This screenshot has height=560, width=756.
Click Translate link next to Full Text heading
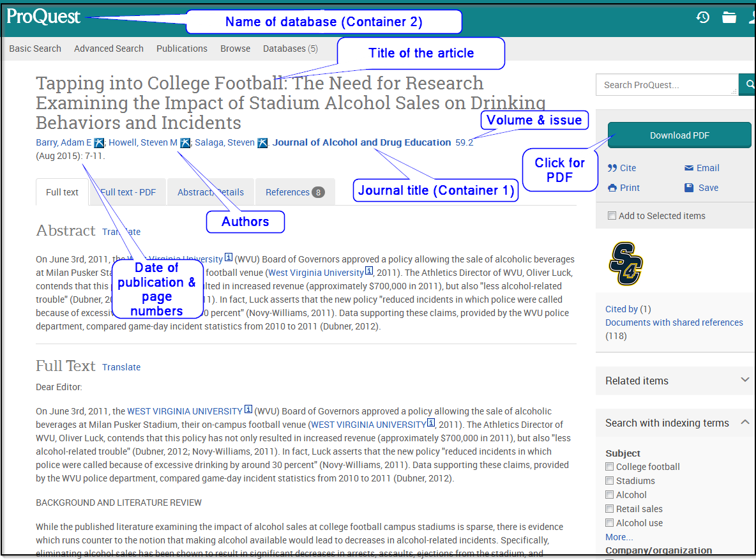[x=121, y=367]
